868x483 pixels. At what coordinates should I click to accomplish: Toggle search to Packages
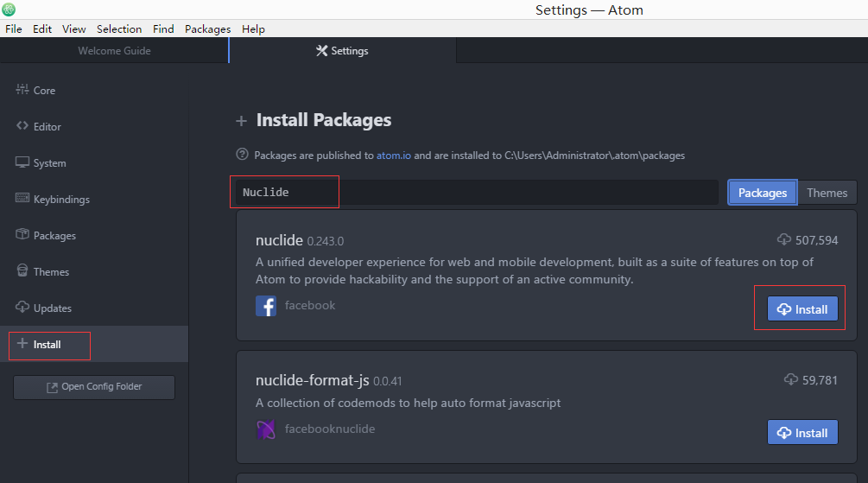(763, 193)
